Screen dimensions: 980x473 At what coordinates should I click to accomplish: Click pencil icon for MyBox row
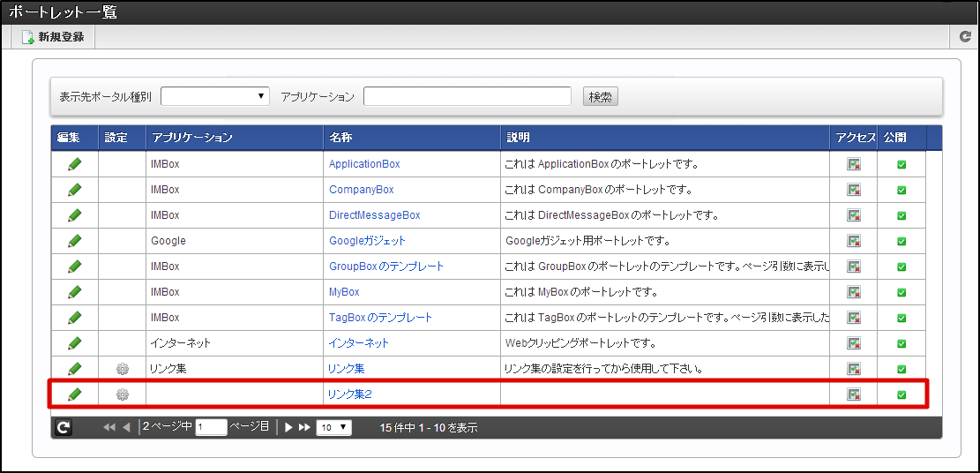click(x=74, y=292)
